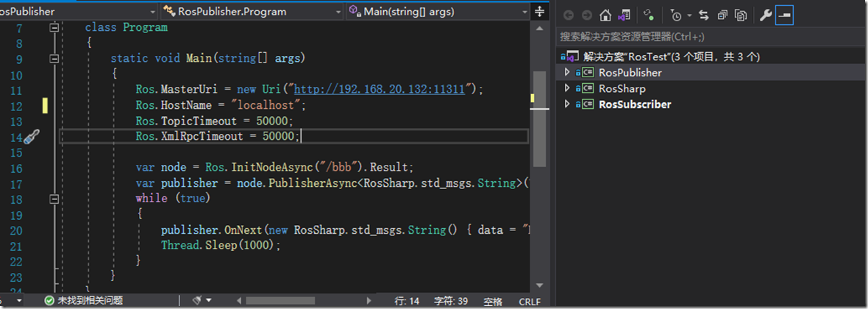Open the RosPublisher.Program type dropdown

click(x=252, y=12)
